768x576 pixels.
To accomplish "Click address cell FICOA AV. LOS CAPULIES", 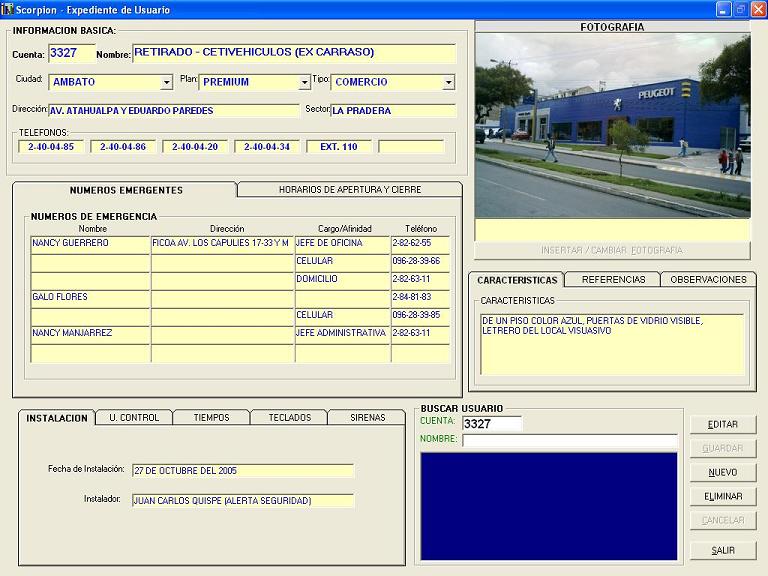I will [222, 243].
